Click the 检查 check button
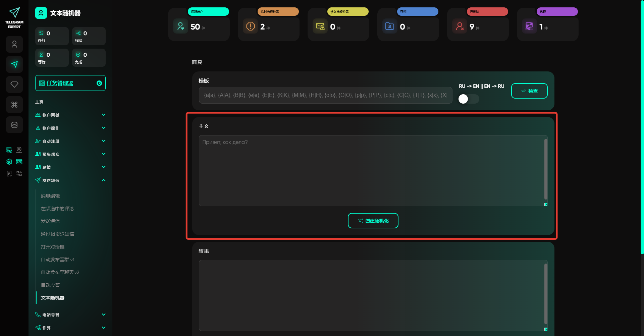 529,91
